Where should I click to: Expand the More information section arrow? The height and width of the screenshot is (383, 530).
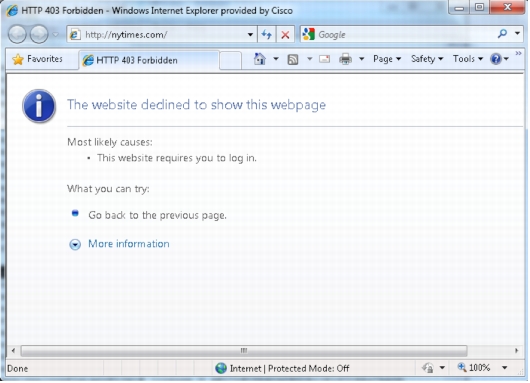point(75,244)
